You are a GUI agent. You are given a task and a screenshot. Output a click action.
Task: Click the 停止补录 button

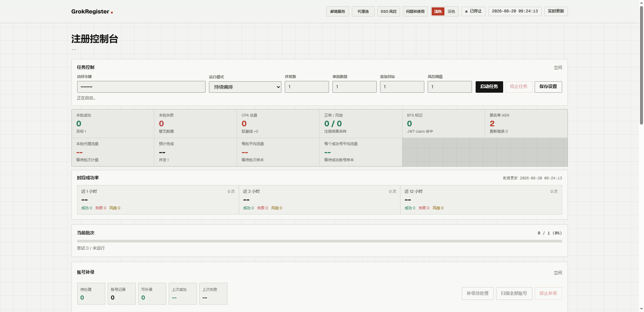pos(548,294)
